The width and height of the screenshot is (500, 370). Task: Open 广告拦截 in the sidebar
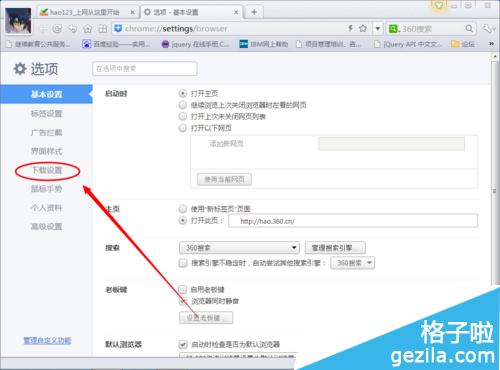coord(46,133)
